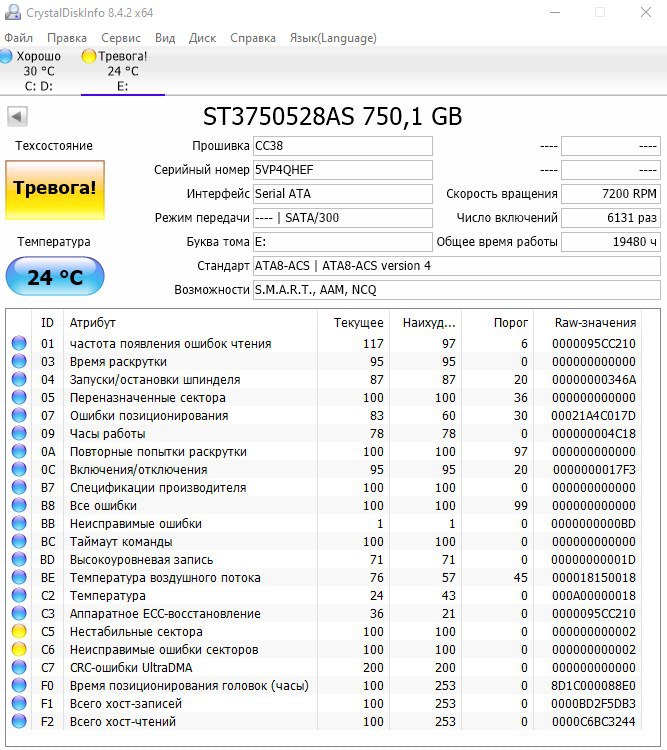The height and width of the screenshot is (750, 667).
Task: Click the ST3750528AS 750,1 GB model title
Action: tap(333, 117)
